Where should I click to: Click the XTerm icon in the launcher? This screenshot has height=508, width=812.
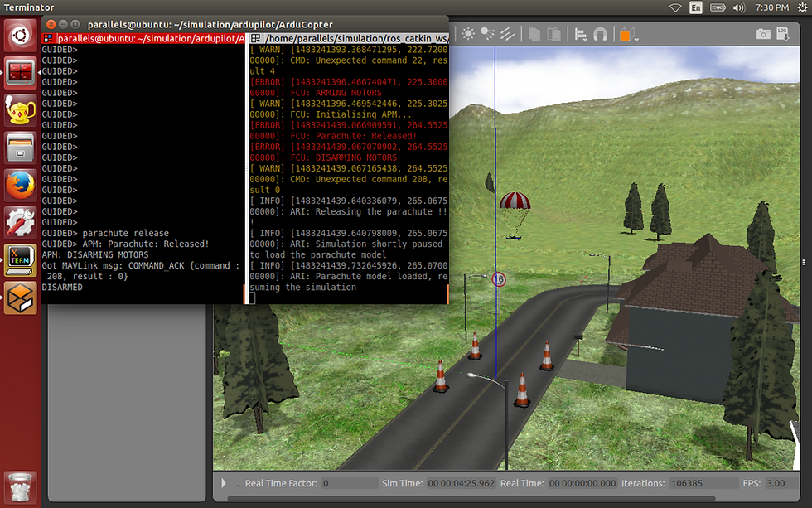pyautogui.click(x=21, y=260)
